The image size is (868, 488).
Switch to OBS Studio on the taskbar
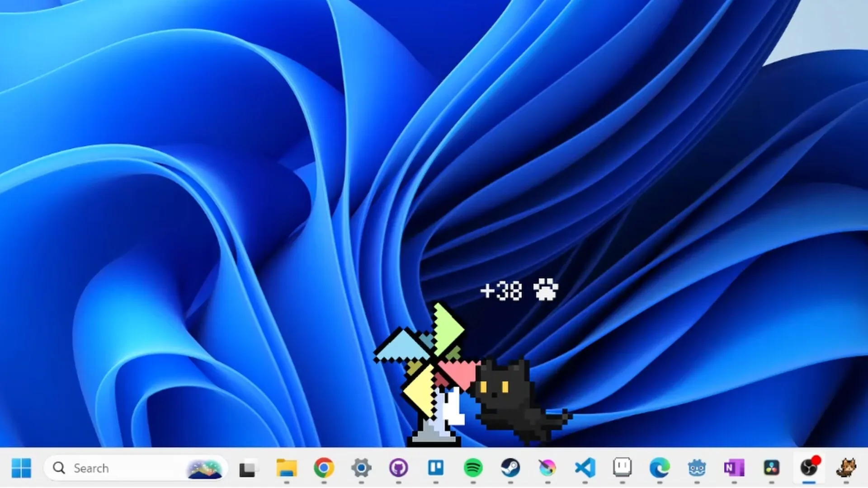(x=809, y=467)
